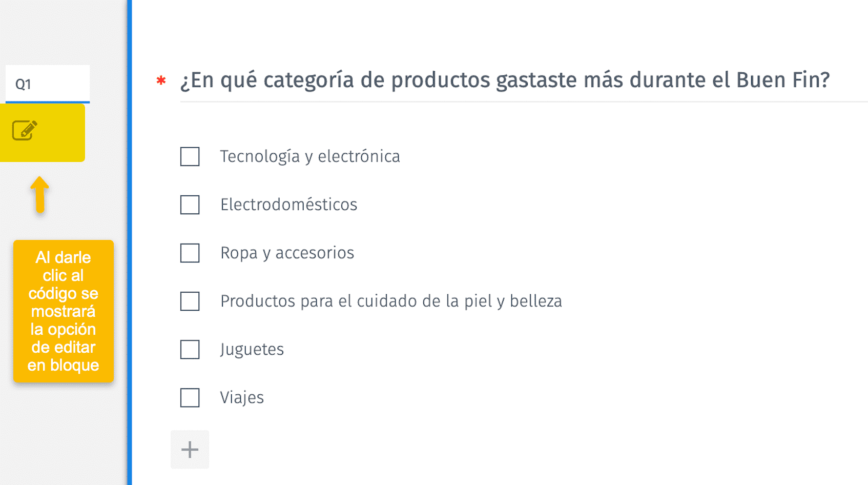Select the Productos para el cuidado text

point(391,301)
